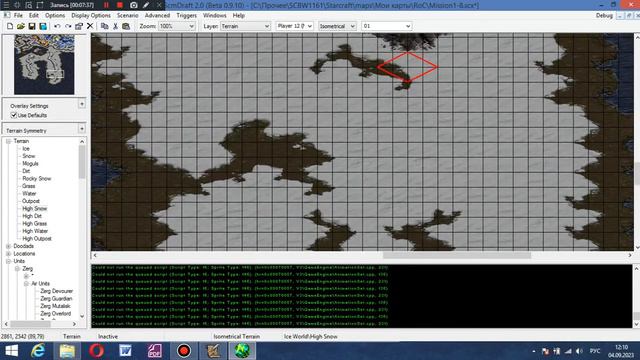Open the Zoom 100% dropdown
Screen dimensions: 640x360
[176, 26]
